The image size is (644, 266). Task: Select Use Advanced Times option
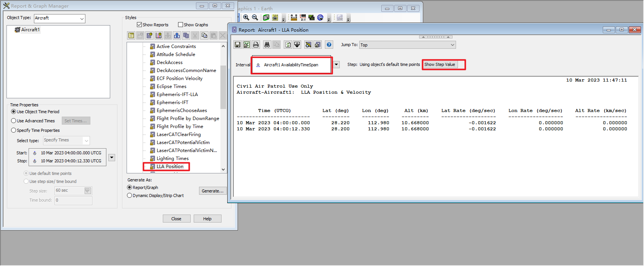tap(14, 121)
